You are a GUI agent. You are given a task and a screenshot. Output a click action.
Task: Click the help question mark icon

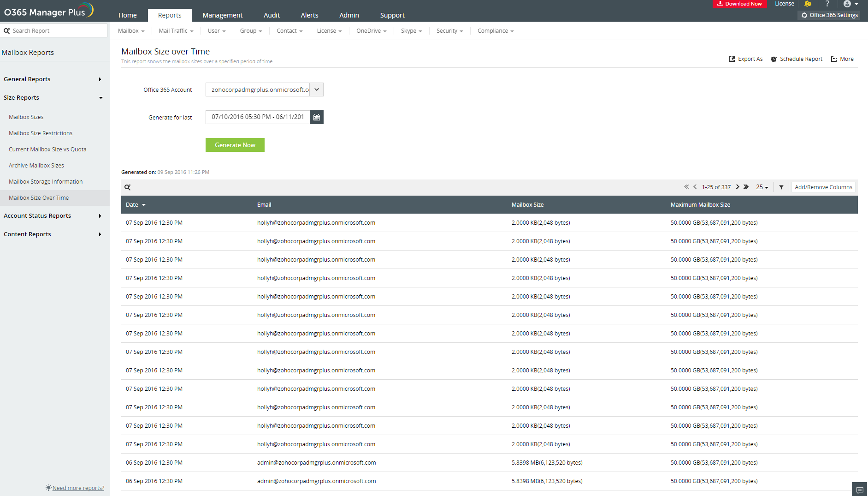tap(827, 4)
